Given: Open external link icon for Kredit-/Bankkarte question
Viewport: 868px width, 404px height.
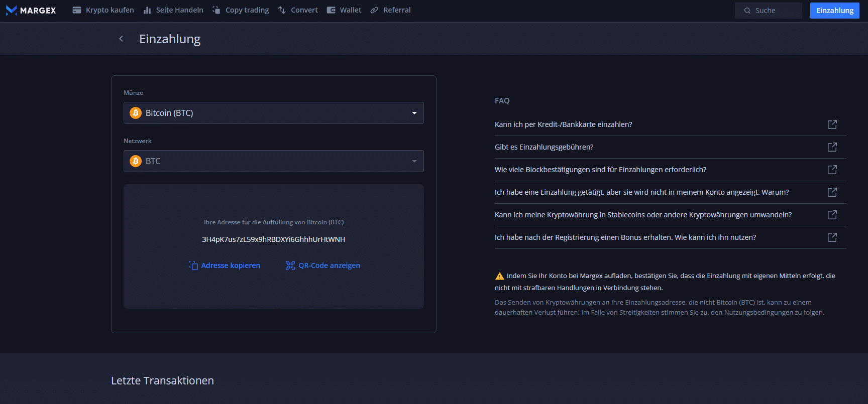Looking at the screenshot, I should (x=832, y=124).
